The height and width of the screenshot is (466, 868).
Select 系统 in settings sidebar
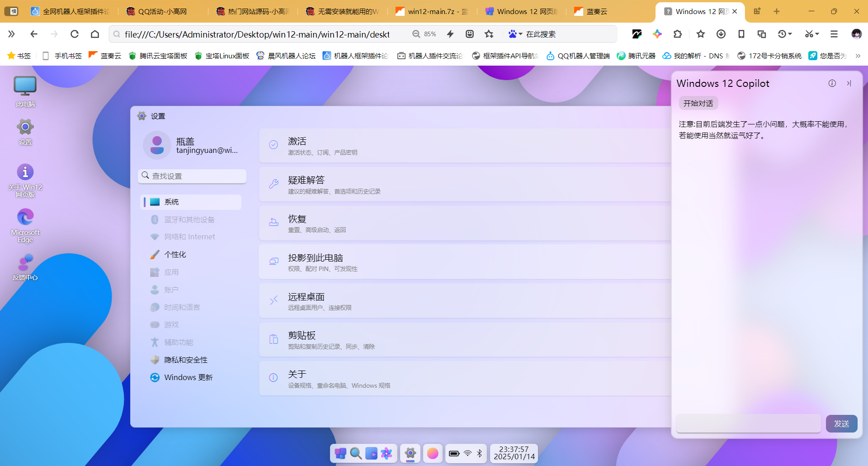coord(191,202)
